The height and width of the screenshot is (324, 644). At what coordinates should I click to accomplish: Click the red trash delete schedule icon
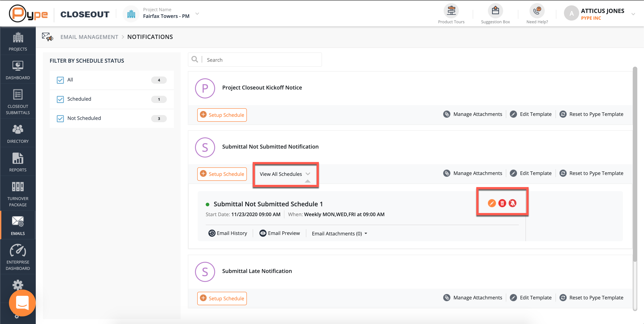coord(502,203)
